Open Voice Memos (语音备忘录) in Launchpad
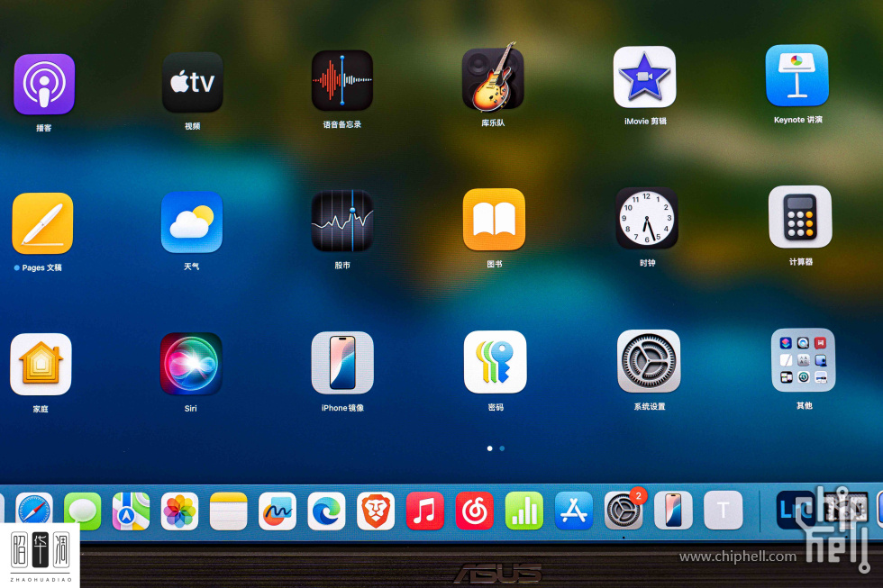This screenshot has height=588, width=883. [342, 80]
